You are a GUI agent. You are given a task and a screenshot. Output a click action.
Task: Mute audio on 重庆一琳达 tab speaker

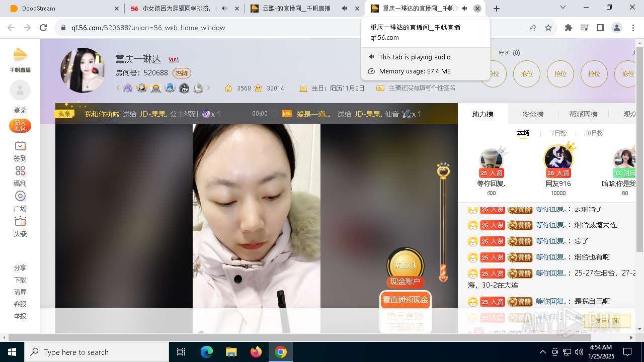coord(464,9)
